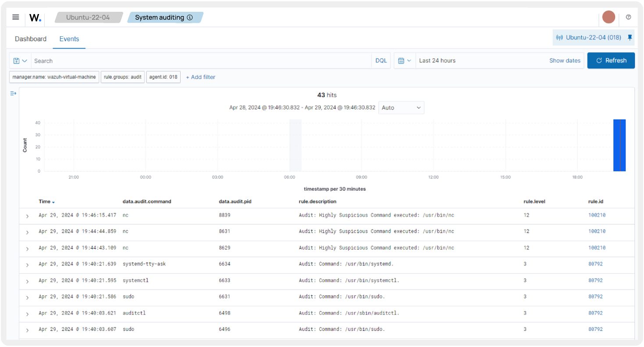The width and height of the screenshot is (644, 347).
Task: Expand the 19:46:15.417 event row
Action: (x=27, y=216)
